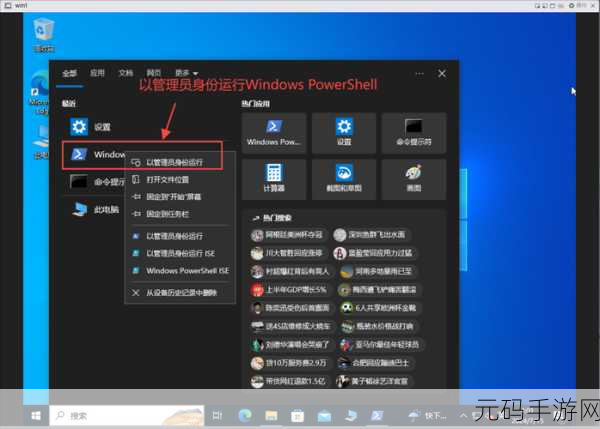Open the three-dot options in search panel
600x429 pixels.
coord(419,73)
